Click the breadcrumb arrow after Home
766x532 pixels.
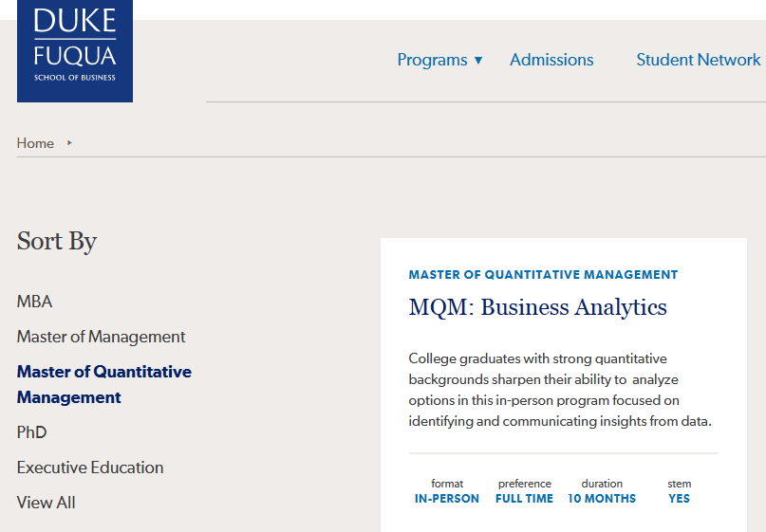coord(69,143)
